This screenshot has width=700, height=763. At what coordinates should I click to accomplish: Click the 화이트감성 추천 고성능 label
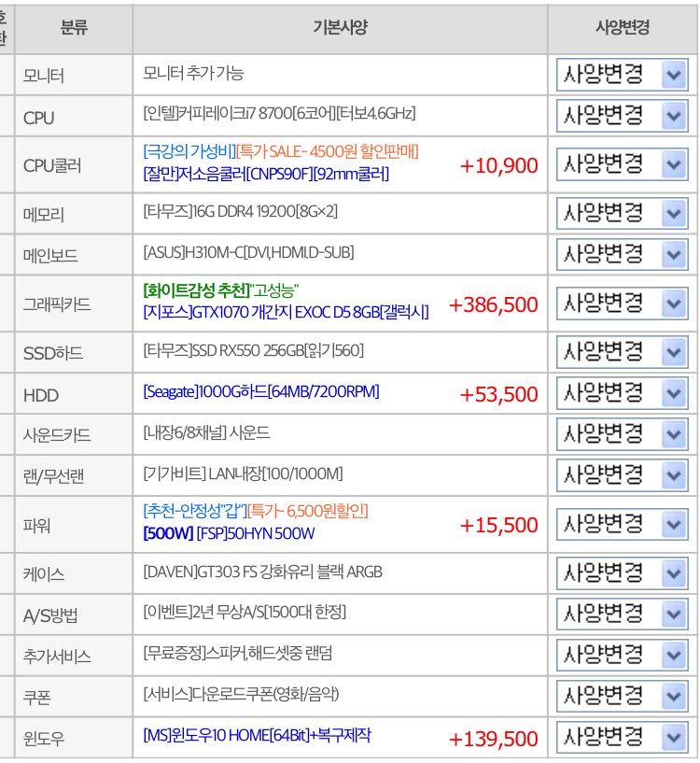point(221,290)
